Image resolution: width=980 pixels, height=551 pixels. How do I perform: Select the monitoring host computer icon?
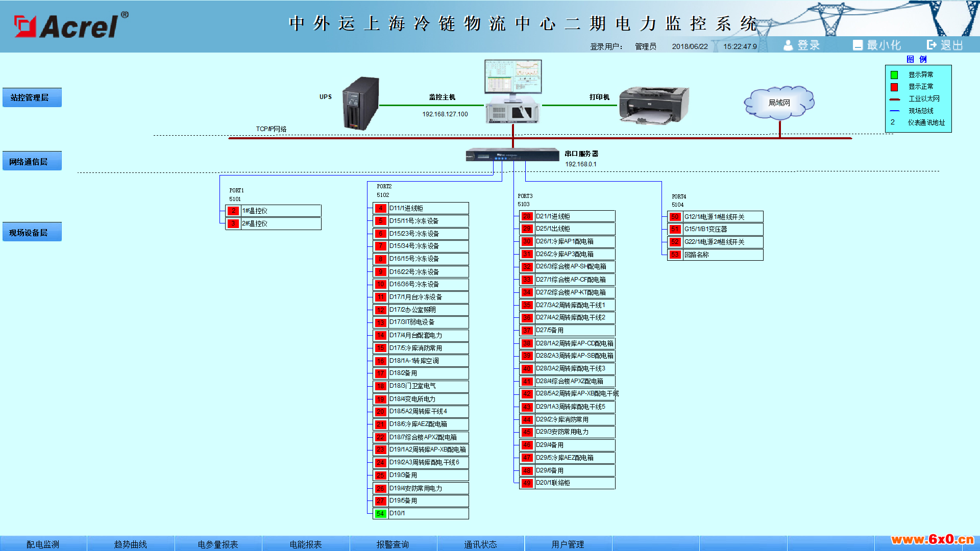(x=513, y=91)
